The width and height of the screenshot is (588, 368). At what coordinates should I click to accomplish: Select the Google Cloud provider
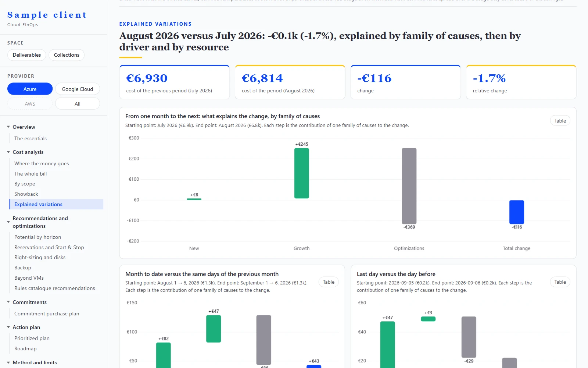pyautogui.click(x=78, y=89)
